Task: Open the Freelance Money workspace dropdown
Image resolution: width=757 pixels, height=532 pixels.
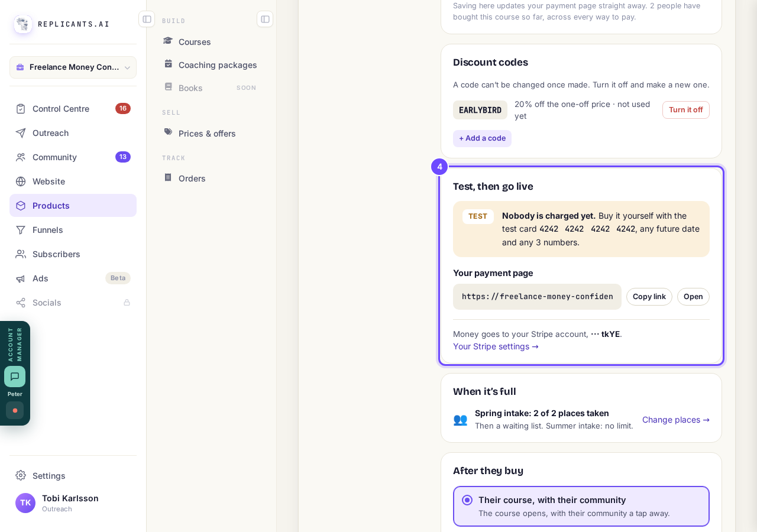Action: pyautogui.click(x=73, y=67)
